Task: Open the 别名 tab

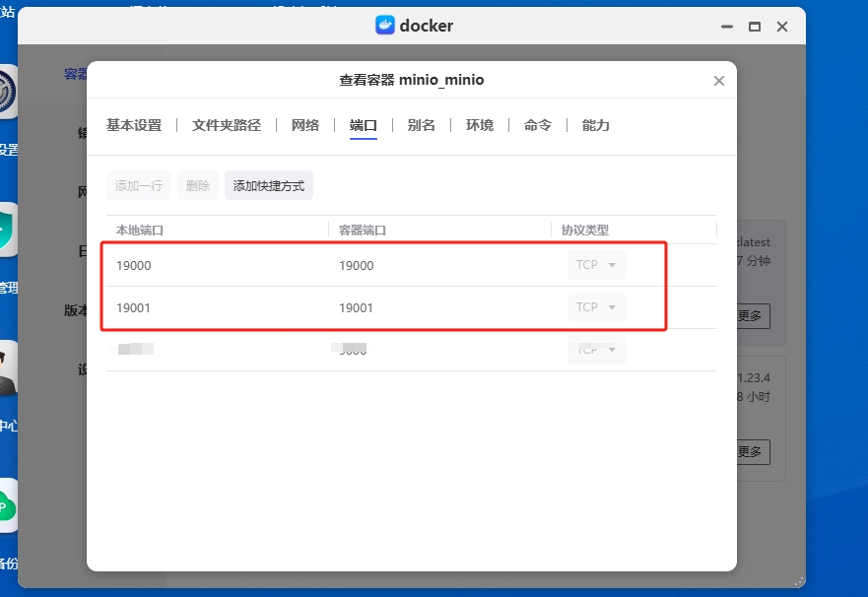Action: click(422, 125)
